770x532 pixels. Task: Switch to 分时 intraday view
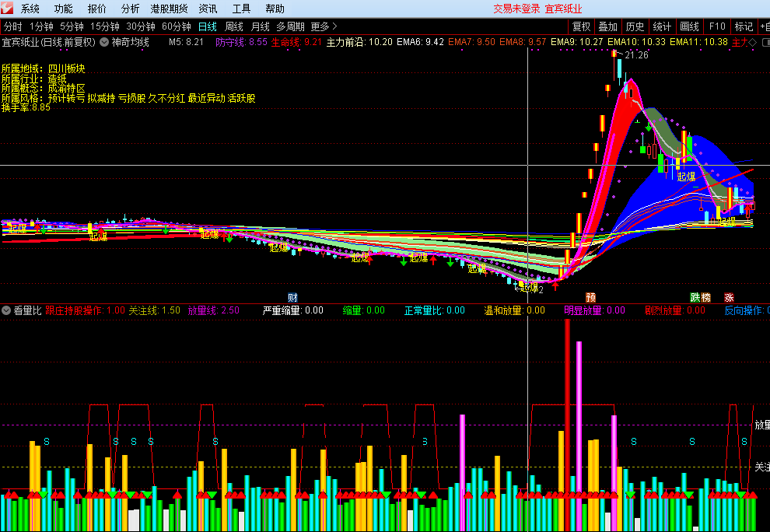12,26
